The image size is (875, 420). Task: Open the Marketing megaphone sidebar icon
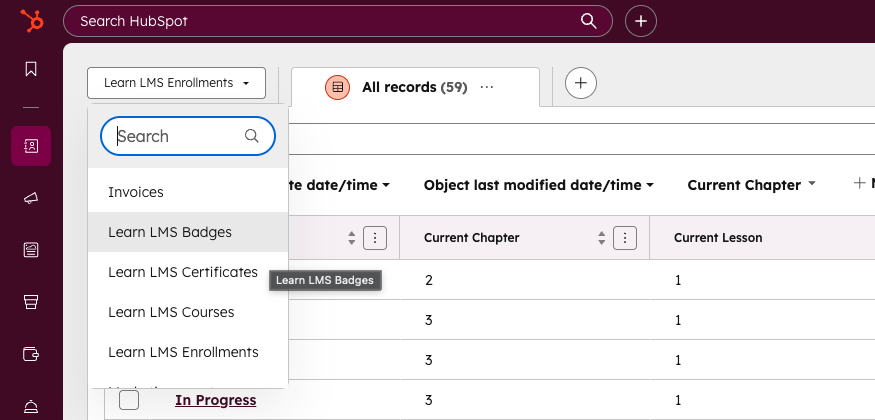[x=31, y=198]
